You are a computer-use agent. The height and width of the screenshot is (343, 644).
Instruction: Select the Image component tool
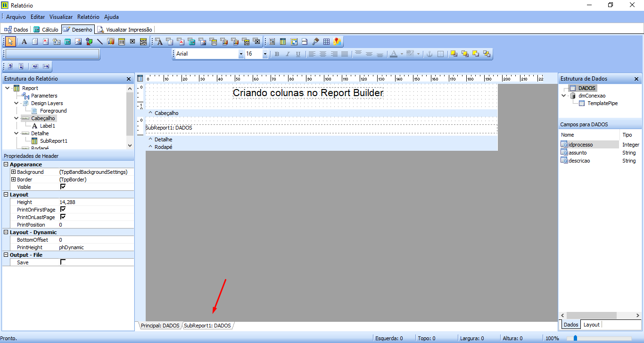point(78,41)
